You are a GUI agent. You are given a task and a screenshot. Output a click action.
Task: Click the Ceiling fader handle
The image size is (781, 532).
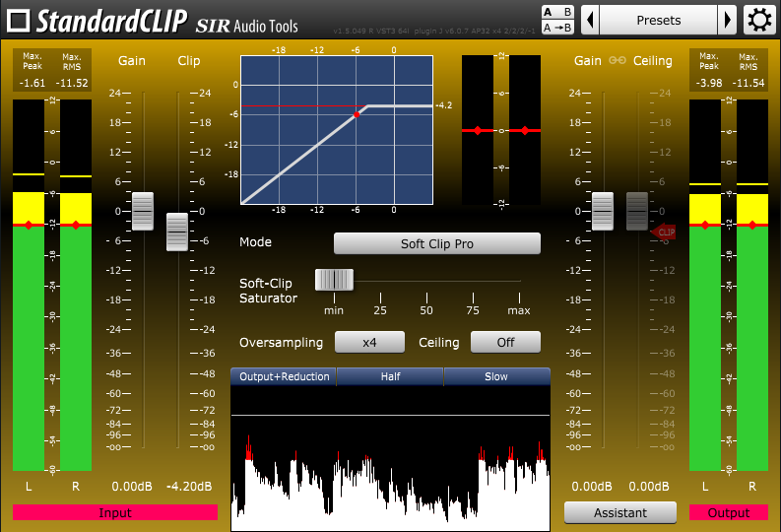637,211
